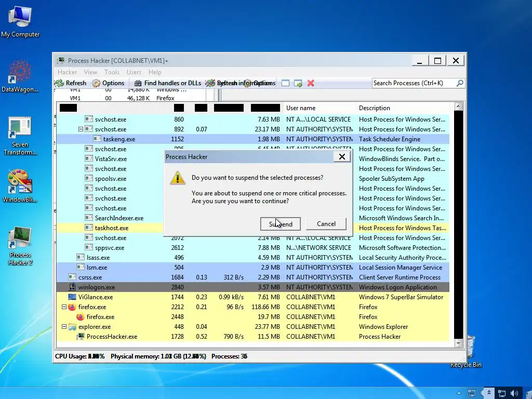532x399 pixels.
Task: Click the Refresh toolbar icon
Action: click(60, 83)
